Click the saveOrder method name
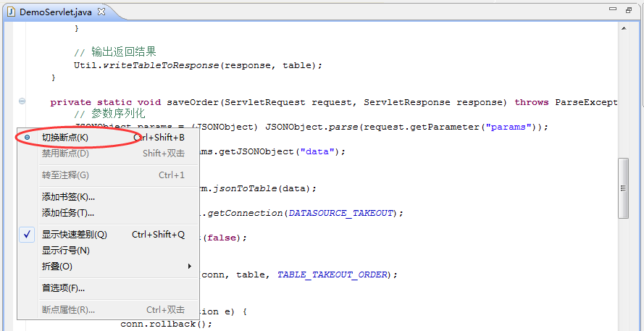This screenshot has height=331, width=644. 193,102
